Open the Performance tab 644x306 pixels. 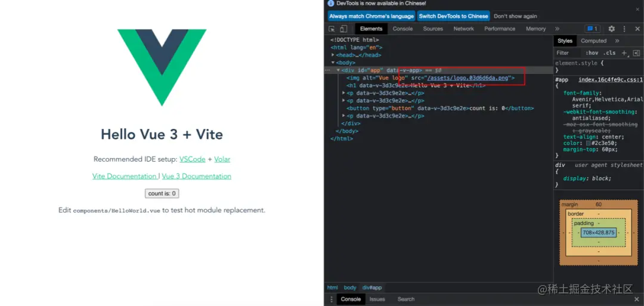500,29
